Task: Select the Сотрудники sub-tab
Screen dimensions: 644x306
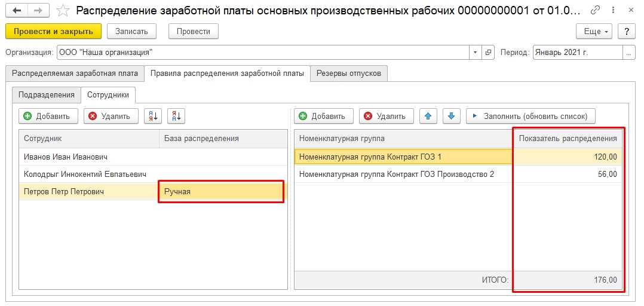Action: point(108,95)
